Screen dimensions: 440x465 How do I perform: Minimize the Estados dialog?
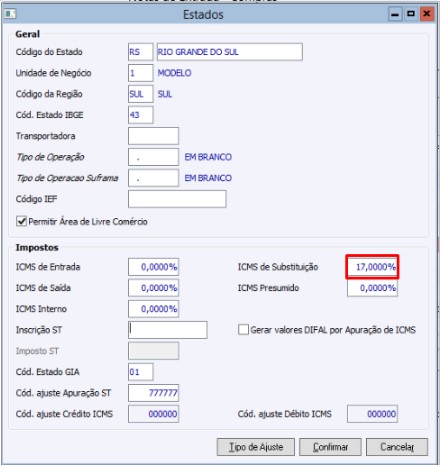point(395,14)
